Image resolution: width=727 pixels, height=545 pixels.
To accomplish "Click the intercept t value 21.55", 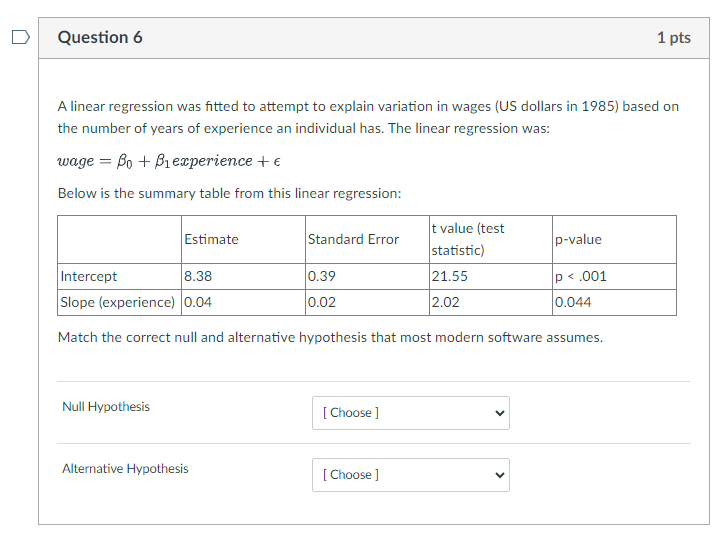I will point(450,276).
